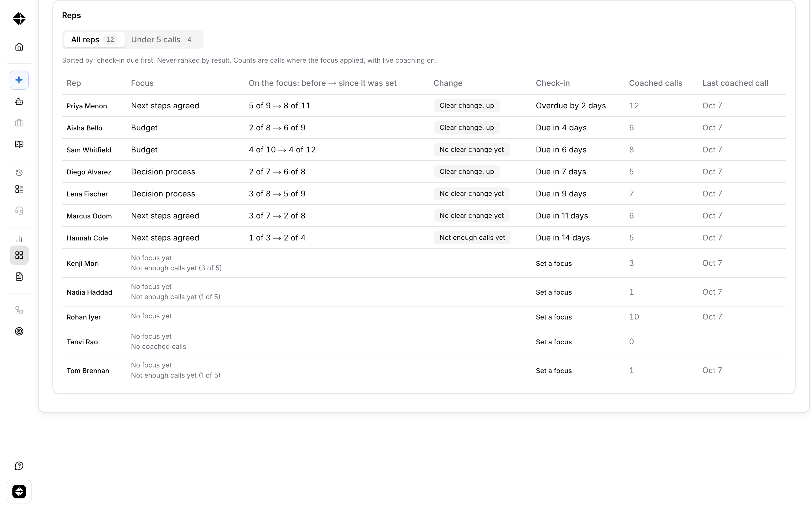Open the robot bot icon

coord(19,102)
